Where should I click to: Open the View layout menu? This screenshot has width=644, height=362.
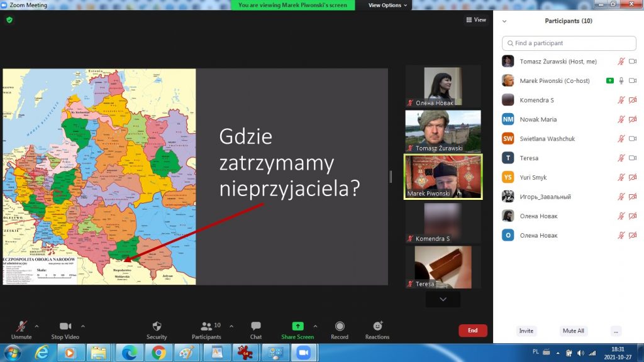pos(476,20)
